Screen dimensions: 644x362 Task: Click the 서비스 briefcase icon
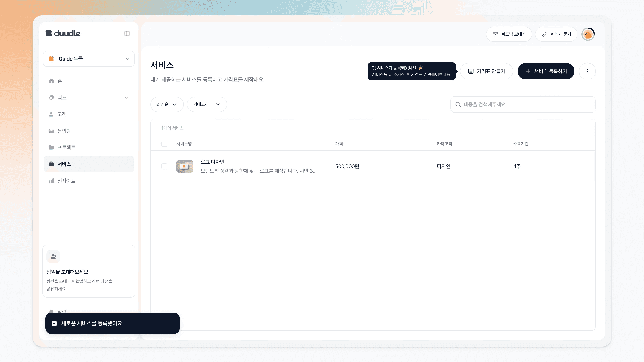[x=51, y=164]
